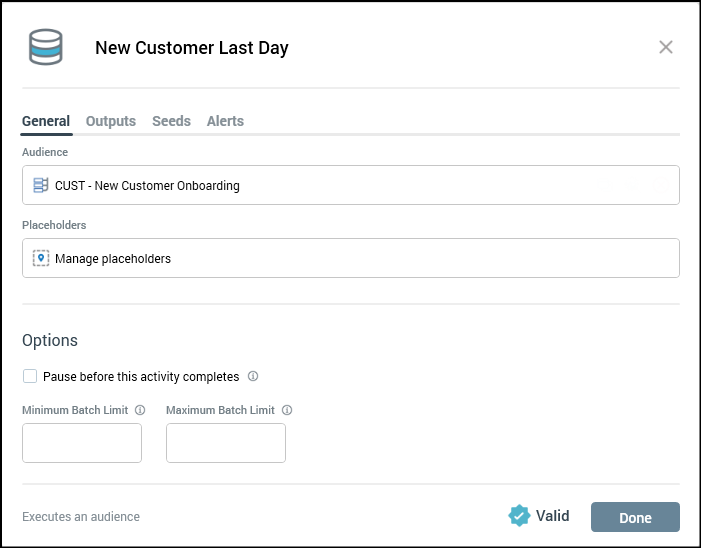The width and height of the screenshot is (701, 548).
Task: Switch to the Outputs tab
Action: click(111, 121)
